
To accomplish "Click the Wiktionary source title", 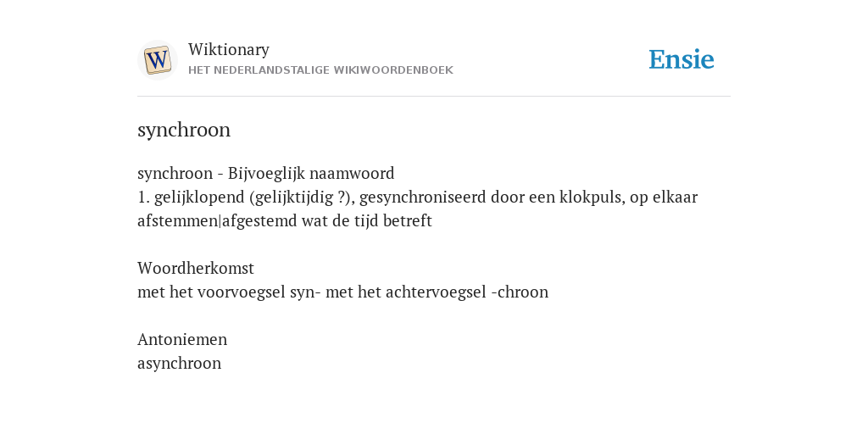I will [x=229, y=49].
